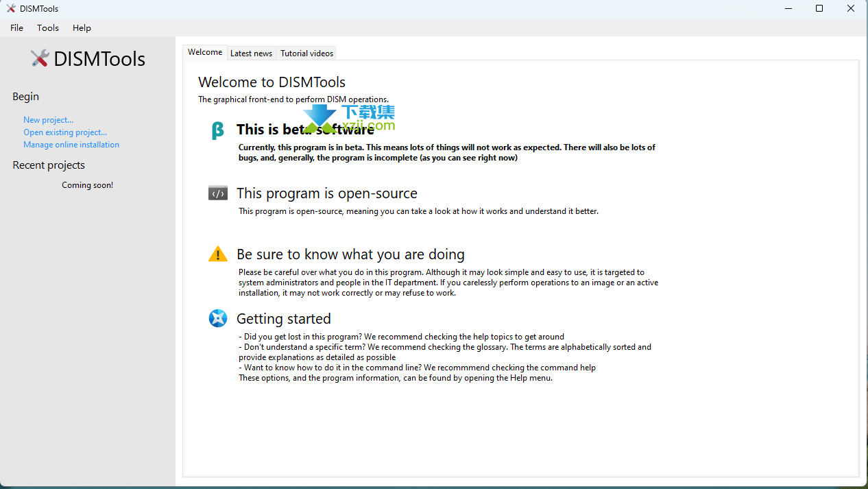This screenshot has height=489, width=868.
Task: Select the Welcome tab
Action: pos(205,52)
